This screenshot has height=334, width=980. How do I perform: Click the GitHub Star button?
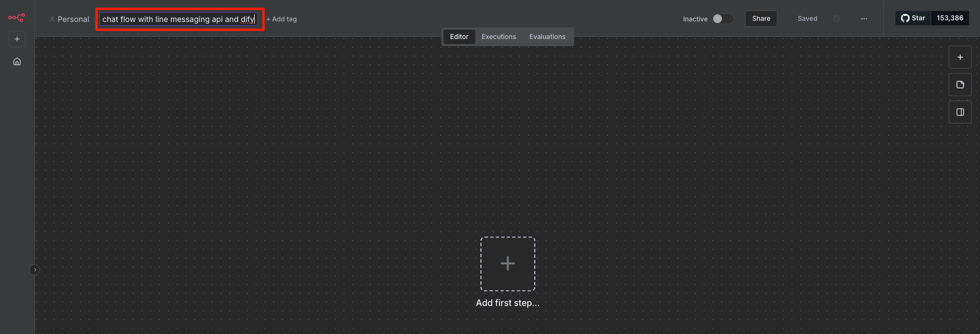(913, 18)
